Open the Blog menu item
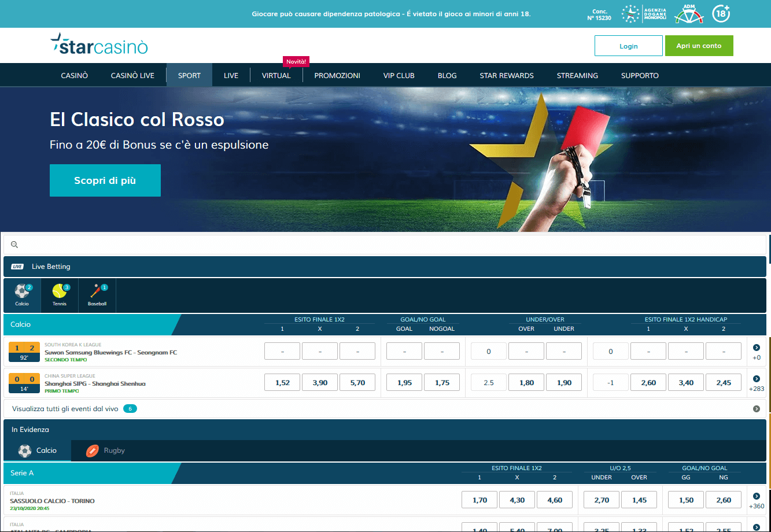Image resolution: width=771 pixels, height=532 pixels. pyautogui.click(x=447, y=75)
